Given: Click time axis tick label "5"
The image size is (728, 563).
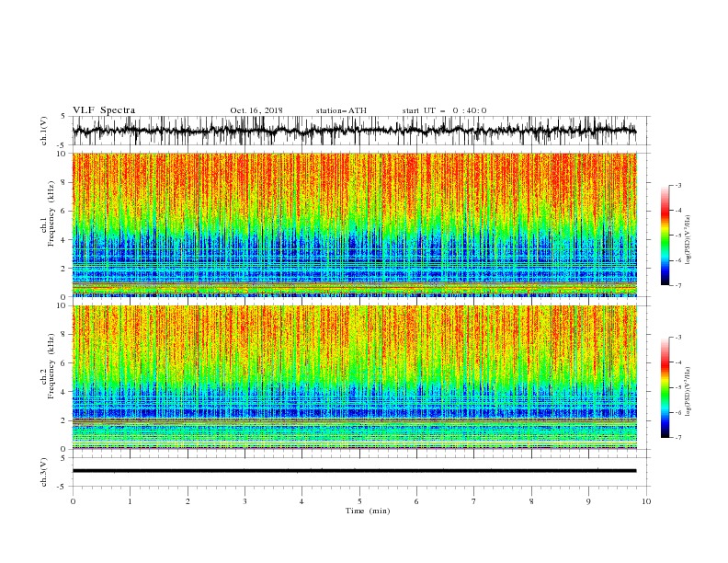Looking at the screenshot, I should (359, 501).
